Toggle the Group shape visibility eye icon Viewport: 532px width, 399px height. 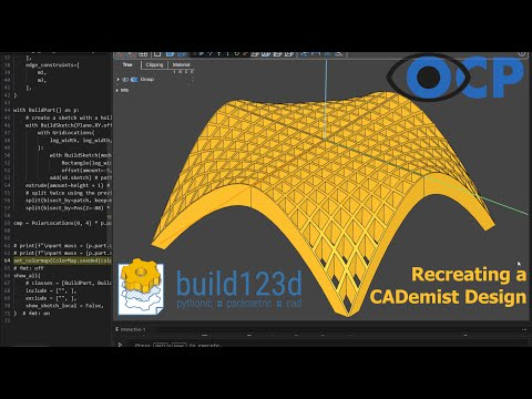point(125,80)
